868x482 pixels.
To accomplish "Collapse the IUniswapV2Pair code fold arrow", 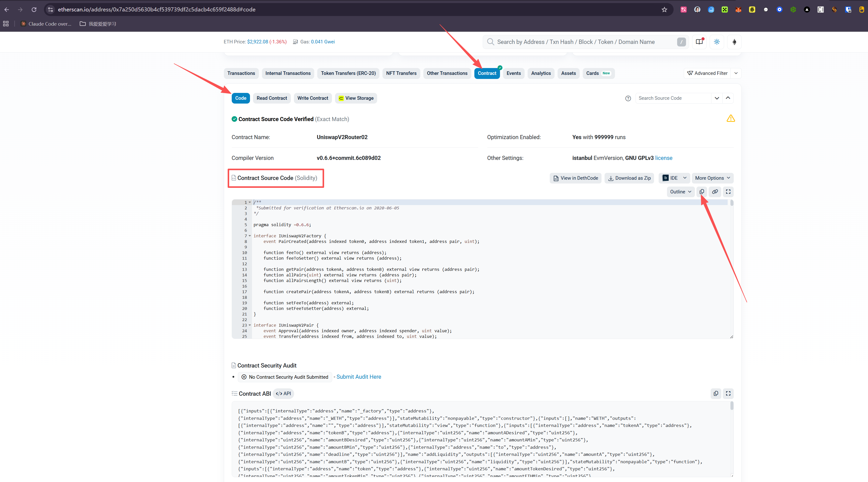I will pos(250,325).
